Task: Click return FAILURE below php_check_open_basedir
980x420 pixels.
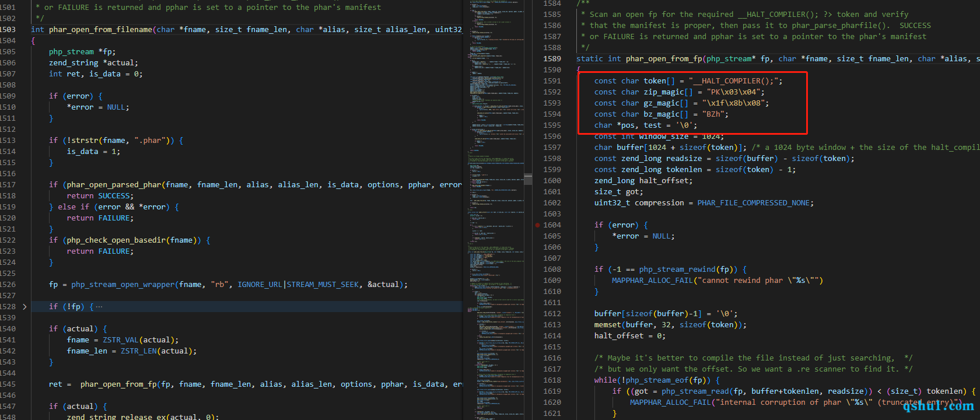Action: 100,251
